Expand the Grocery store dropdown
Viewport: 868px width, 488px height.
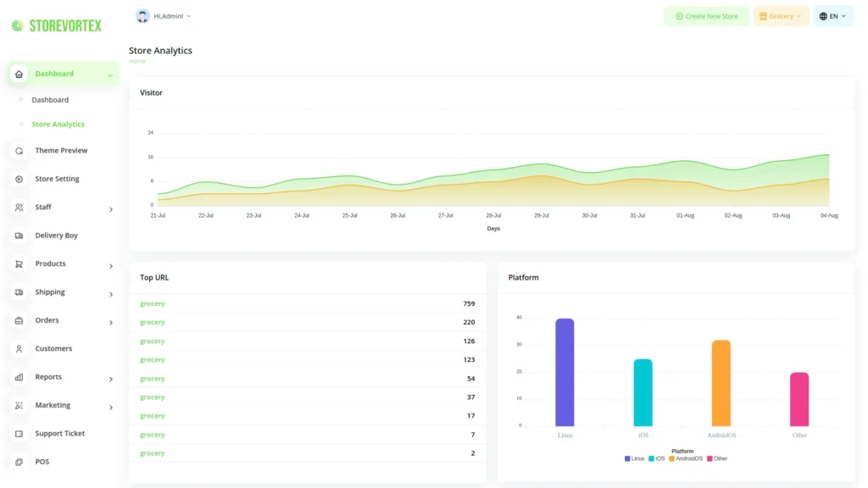pos(781,15)
